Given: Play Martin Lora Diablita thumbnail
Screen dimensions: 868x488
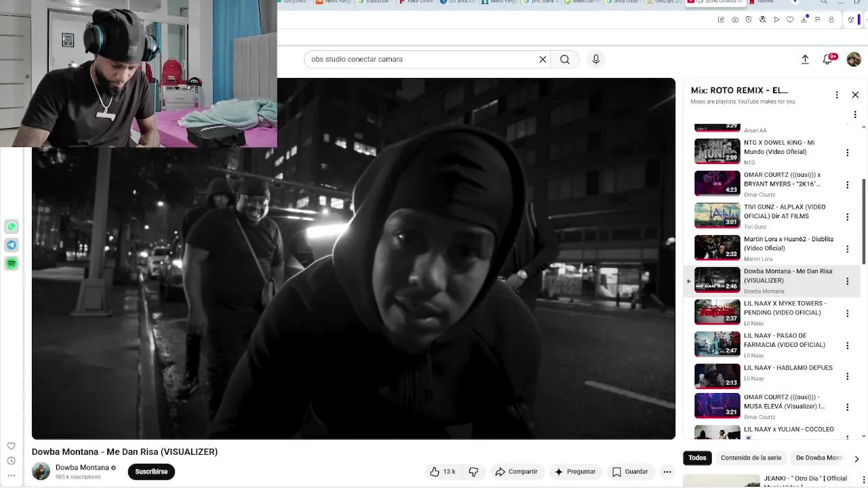Looking at the screenshot, I should tap(717, 247).
